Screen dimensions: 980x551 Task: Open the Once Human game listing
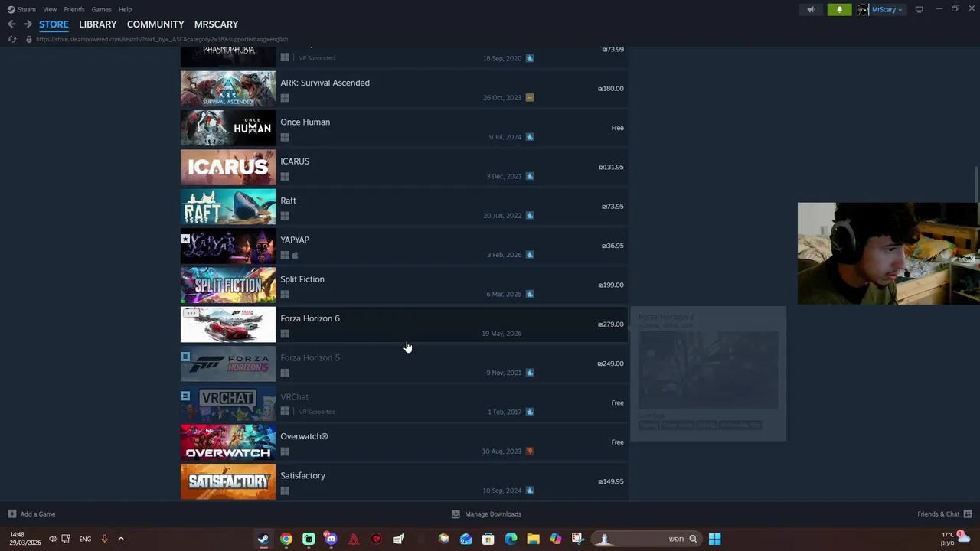[404, 128]
